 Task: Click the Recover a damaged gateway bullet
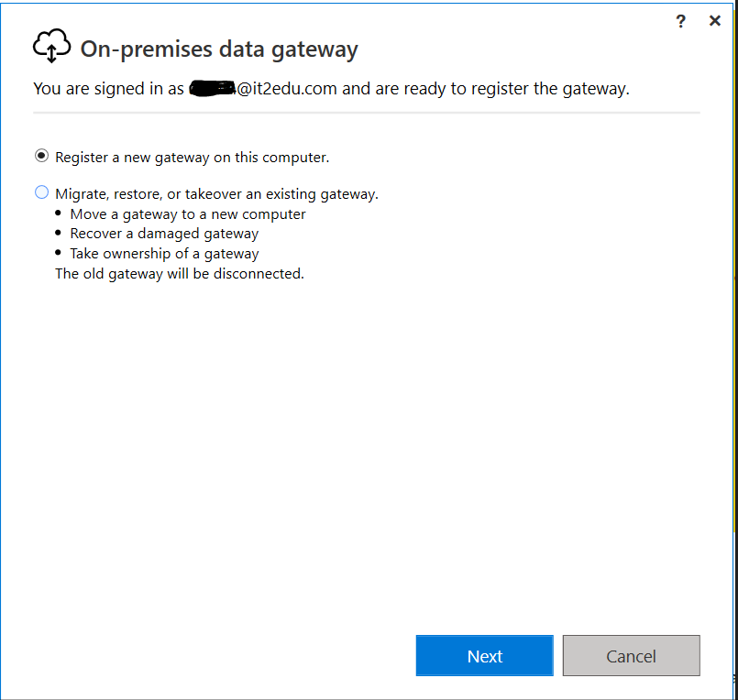pos(164,234)
